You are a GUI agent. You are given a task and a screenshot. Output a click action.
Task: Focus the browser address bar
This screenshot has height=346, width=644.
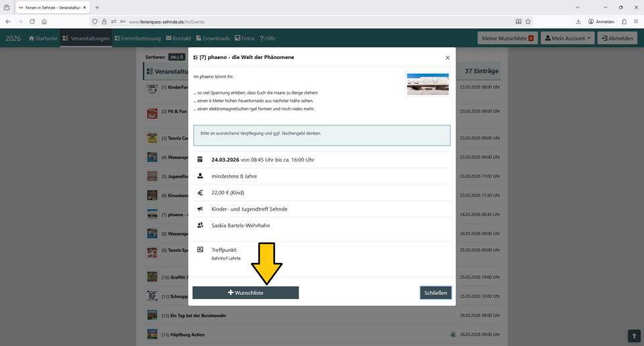pos(302,21)
